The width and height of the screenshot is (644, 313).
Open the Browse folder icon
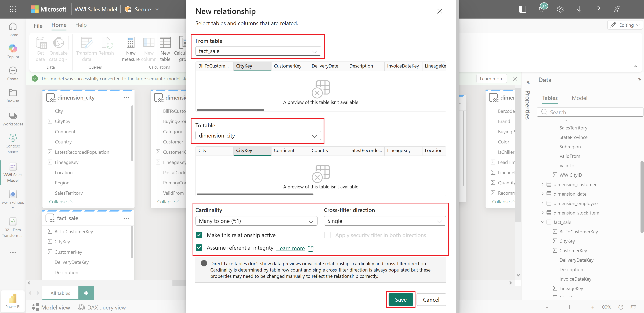tap(13, 93)
